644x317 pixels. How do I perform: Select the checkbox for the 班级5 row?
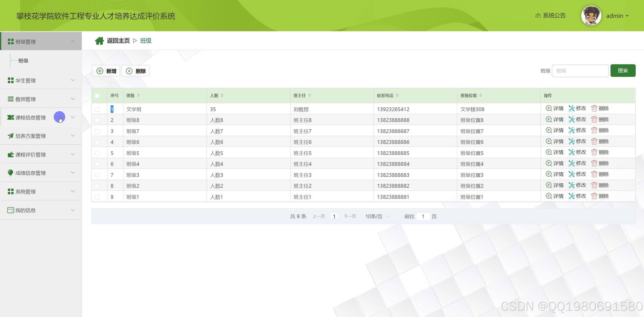pyautogui.click(x=97, y=153)
